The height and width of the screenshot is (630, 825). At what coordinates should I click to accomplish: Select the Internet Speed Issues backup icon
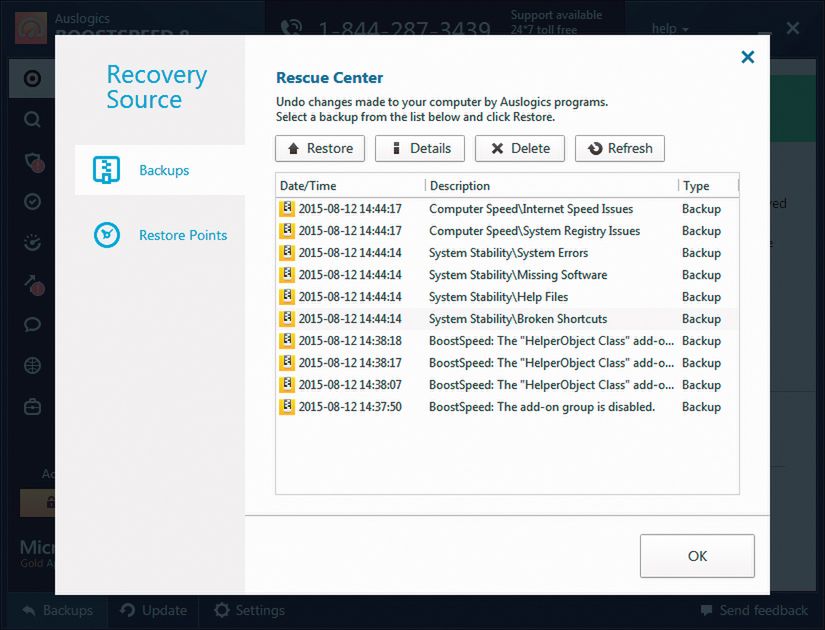click(287, 209)
